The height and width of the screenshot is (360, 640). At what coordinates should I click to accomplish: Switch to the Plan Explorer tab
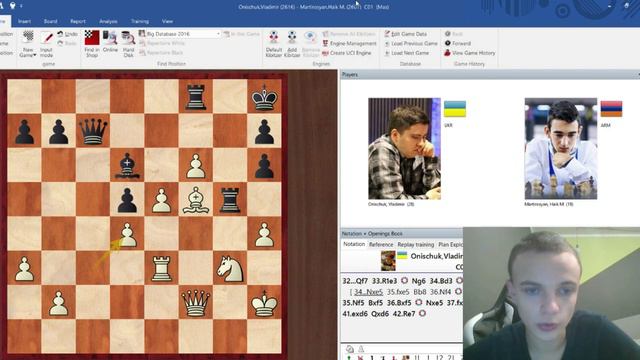point(450,244)
